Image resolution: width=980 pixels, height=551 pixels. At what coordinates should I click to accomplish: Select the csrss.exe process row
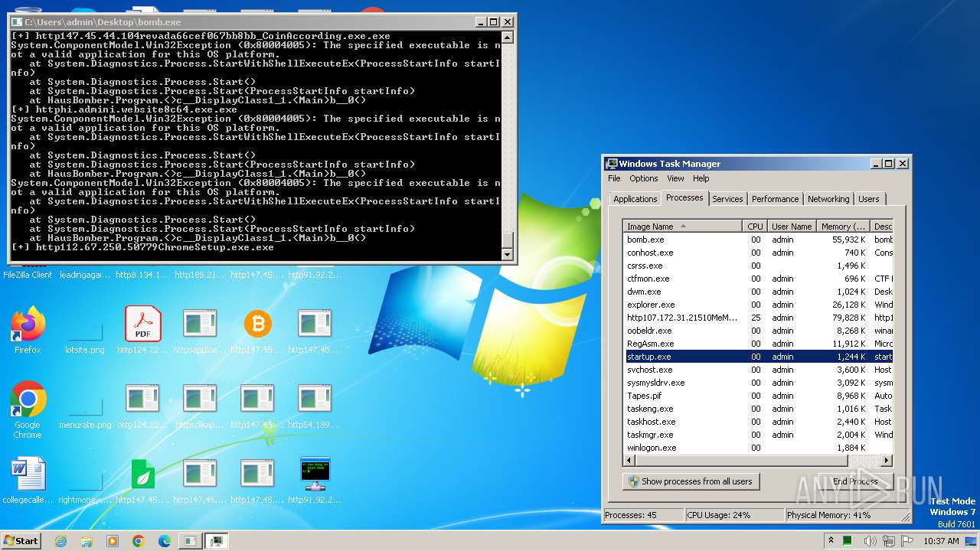pos(758,266)
